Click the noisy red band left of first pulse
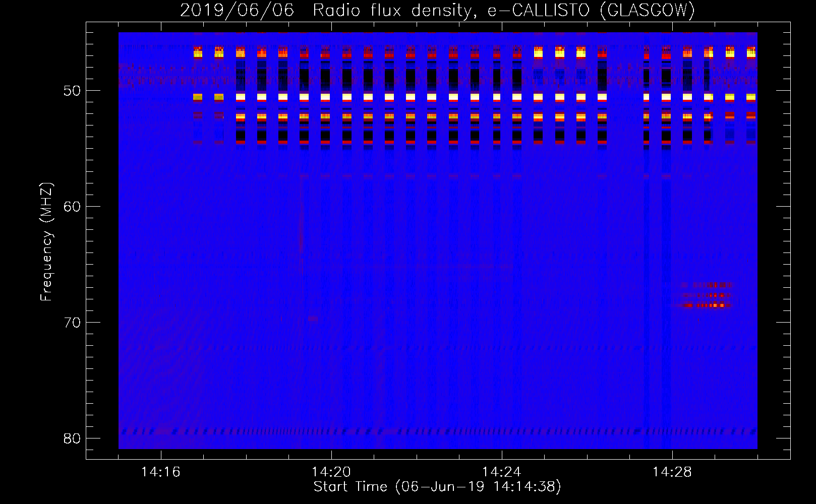 pos(155,76)
